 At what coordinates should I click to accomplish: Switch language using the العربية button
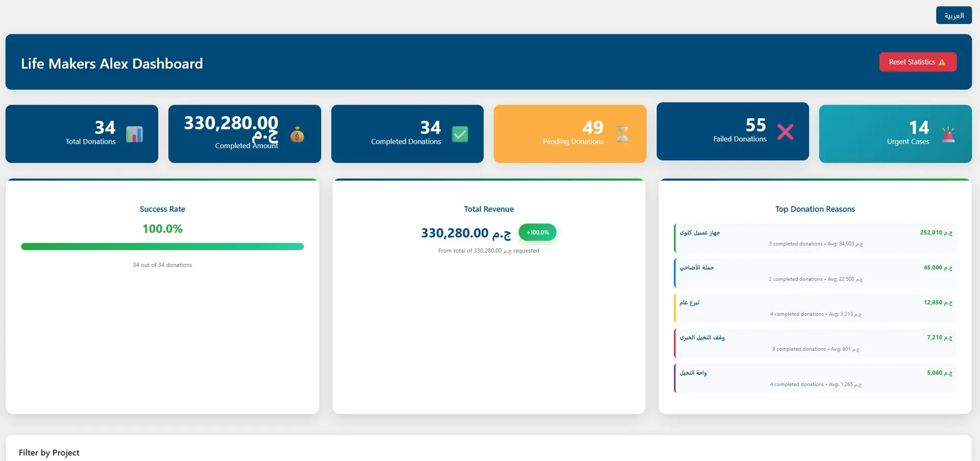[953, 15]
